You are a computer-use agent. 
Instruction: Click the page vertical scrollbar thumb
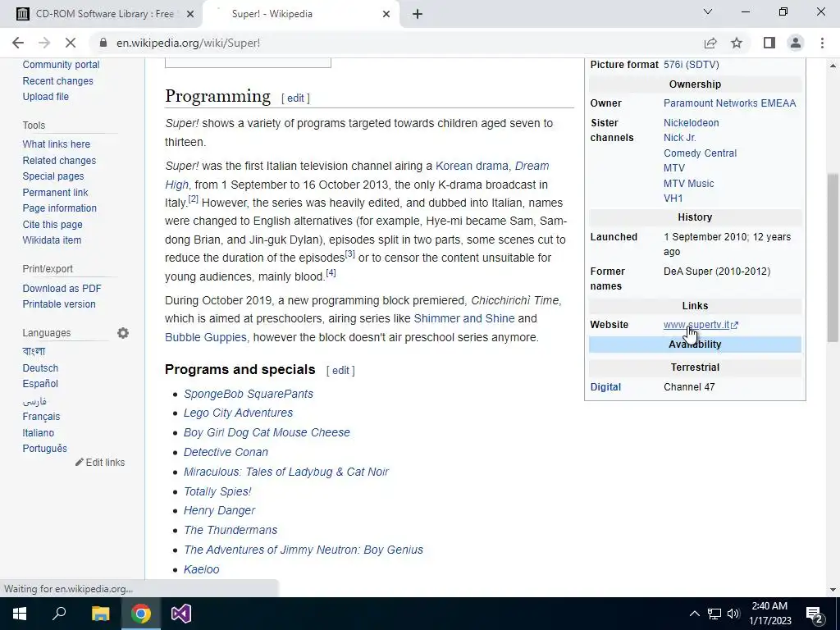pyautogui.click(x=832, y=257)
